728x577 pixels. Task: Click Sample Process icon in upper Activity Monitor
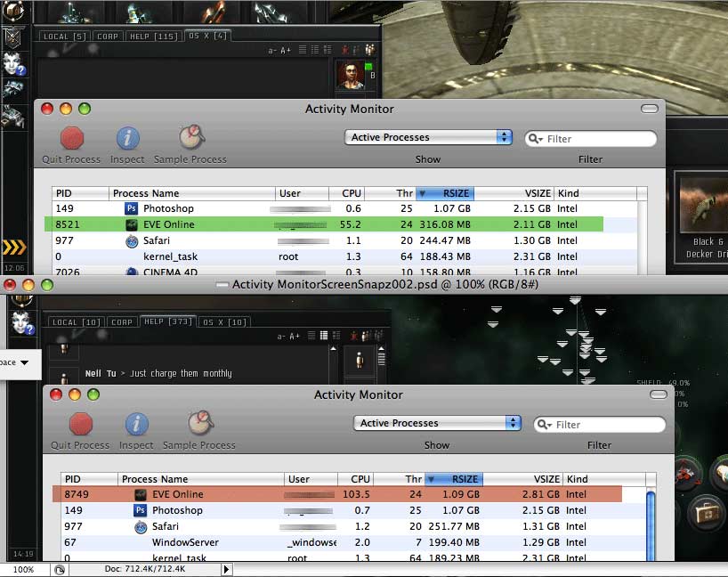pos(191,137)
